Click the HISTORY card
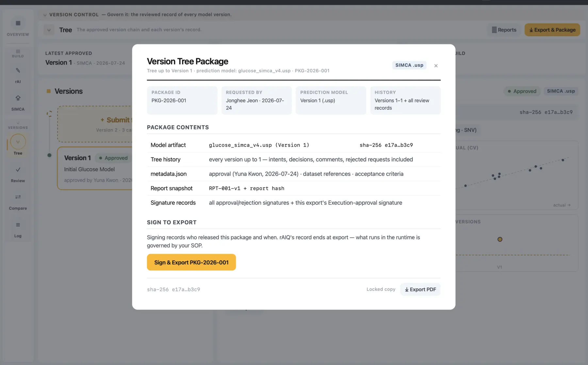 point(405,100)
